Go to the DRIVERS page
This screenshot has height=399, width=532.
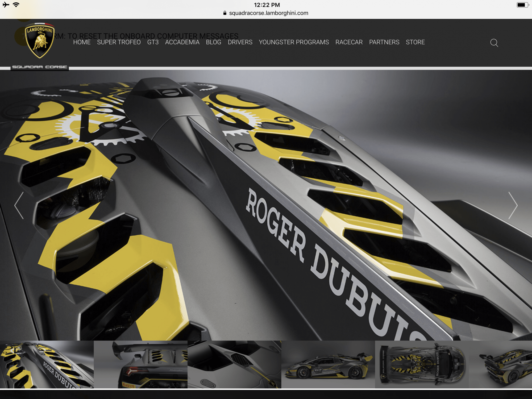(x=240, y=42)
